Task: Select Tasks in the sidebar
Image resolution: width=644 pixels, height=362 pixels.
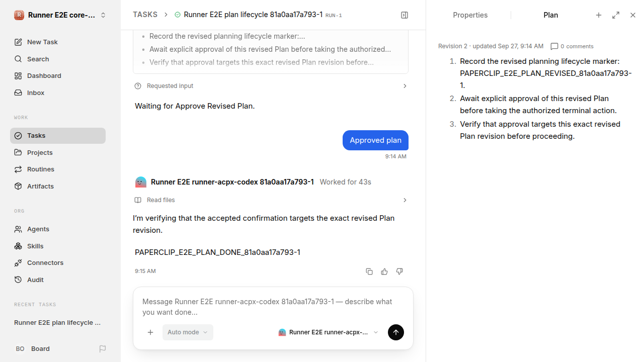Action: click(x=58, y=136)
